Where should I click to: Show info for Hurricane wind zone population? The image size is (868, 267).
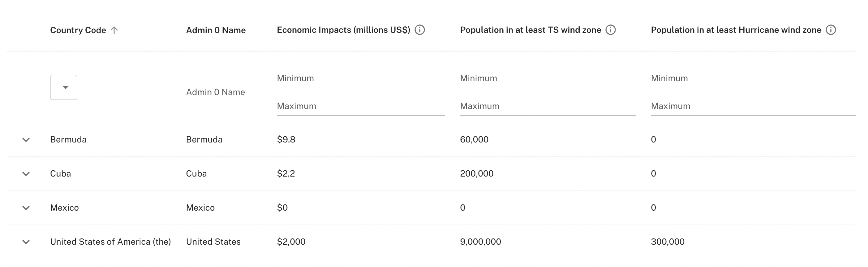[831, 30]
